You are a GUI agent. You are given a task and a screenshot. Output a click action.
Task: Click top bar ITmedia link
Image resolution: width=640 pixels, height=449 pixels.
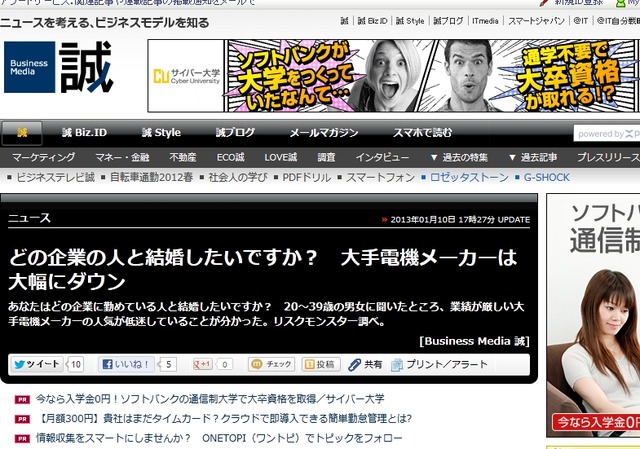[x=485, y=21]
